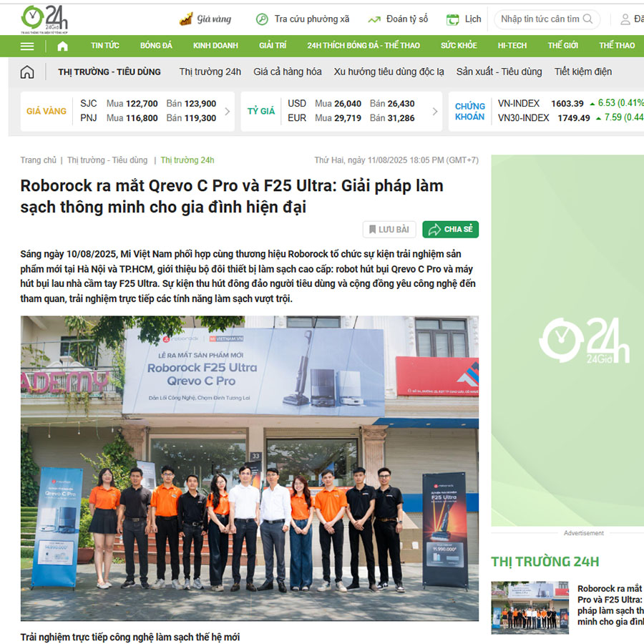Image resolution: width=644 pixels, height=644 pixels.
Task: Open the Tin tức menu
Action: (x=105, y=46)
